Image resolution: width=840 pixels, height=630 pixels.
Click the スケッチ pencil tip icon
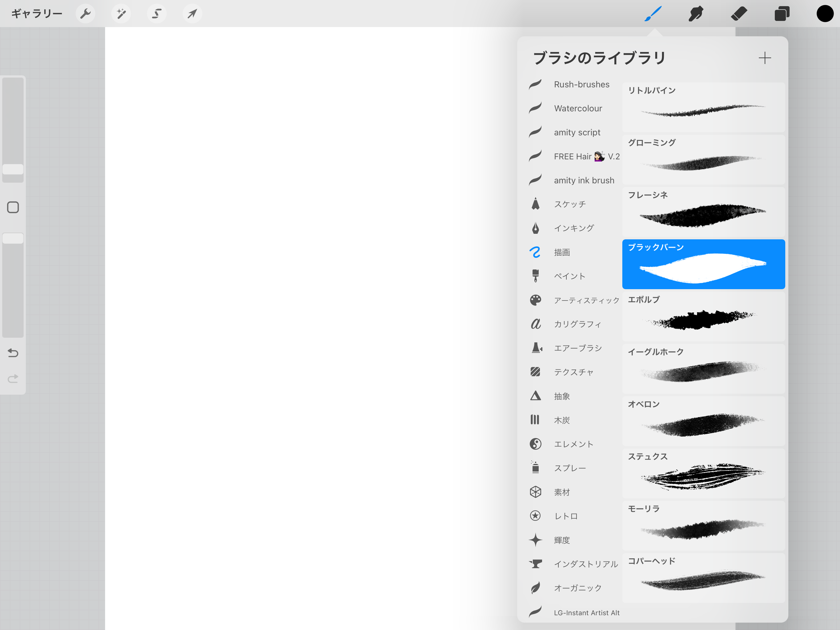point(535,204)
